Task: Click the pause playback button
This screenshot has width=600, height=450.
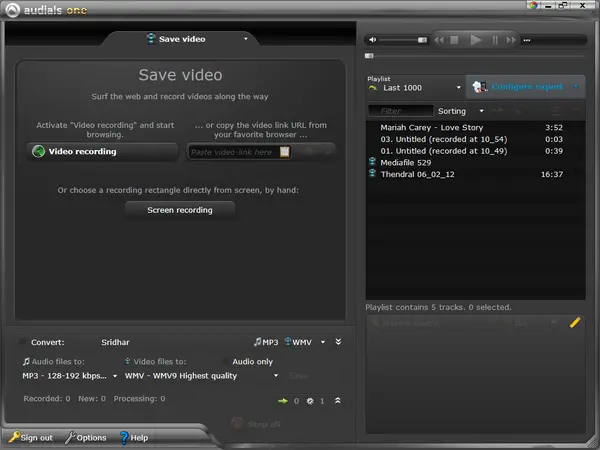Action: click(x=495, y=40)
